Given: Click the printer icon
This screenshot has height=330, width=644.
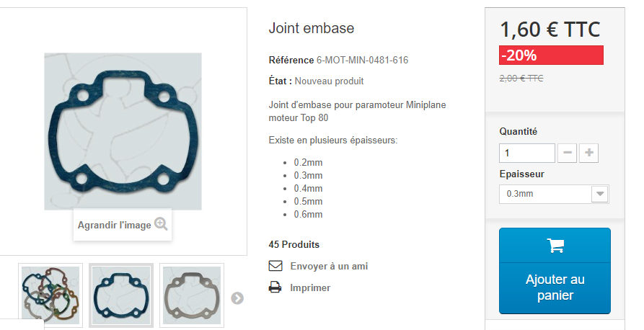Looking at the screenshot, I should [x=275, y=287].
